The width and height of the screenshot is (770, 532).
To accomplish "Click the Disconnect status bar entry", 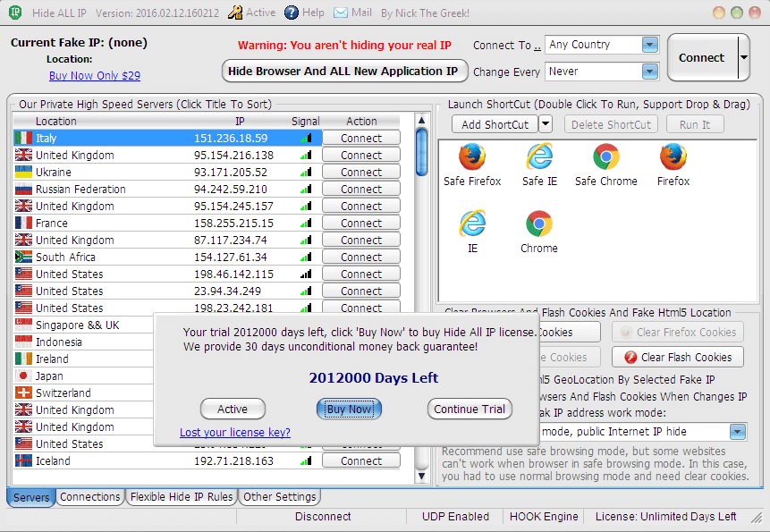I will pos(323,517).
